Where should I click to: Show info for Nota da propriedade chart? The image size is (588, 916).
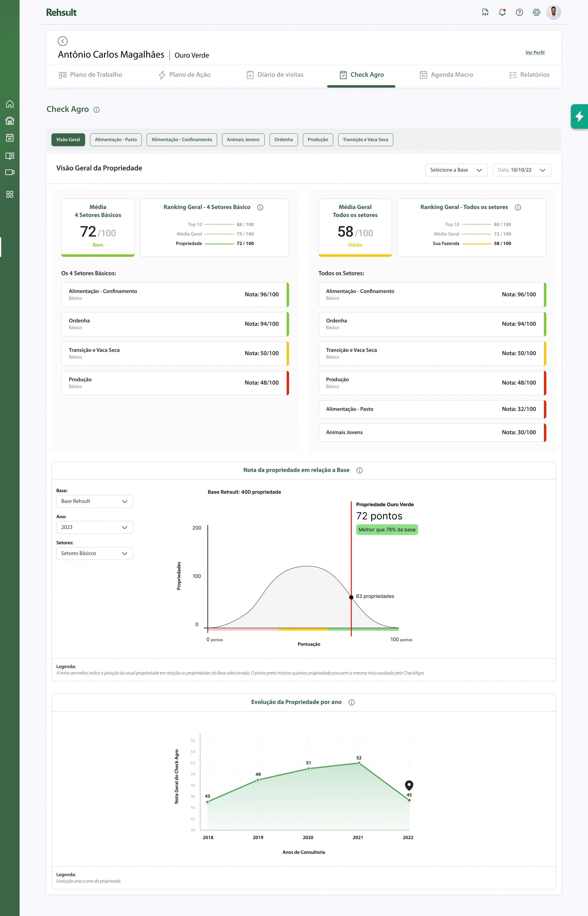[359, 470]
